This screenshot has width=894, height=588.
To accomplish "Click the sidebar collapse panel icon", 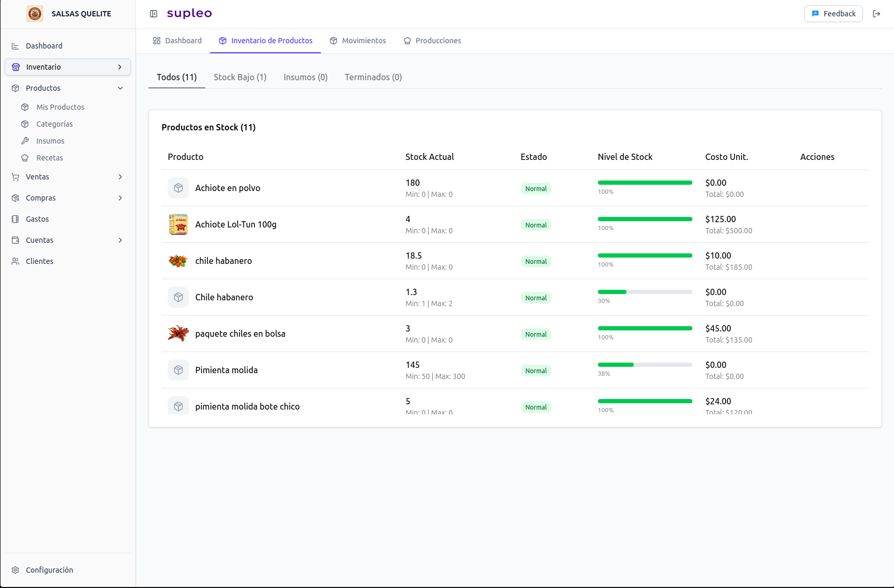I will [154, 14].
